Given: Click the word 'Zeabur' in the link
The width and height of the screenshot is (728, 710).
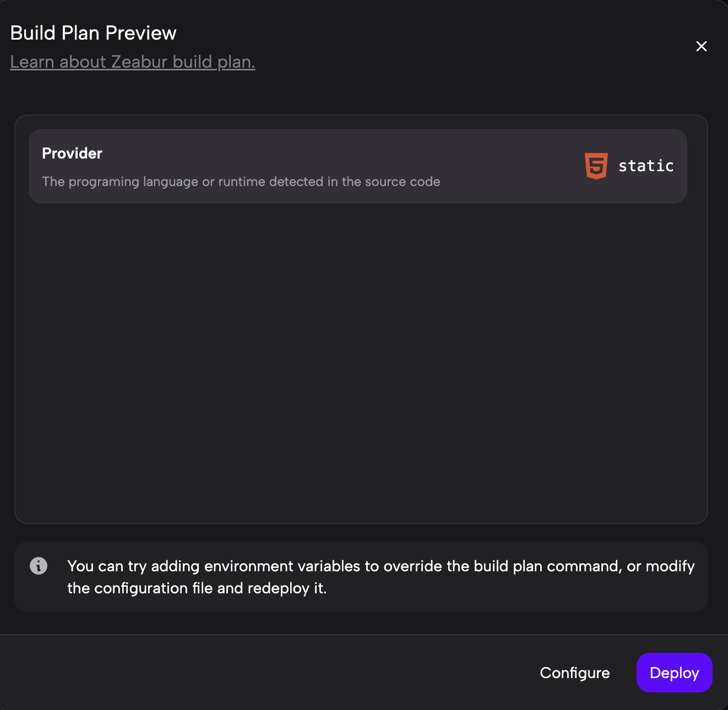Looking at the screenshot, I should click(139, 62).
